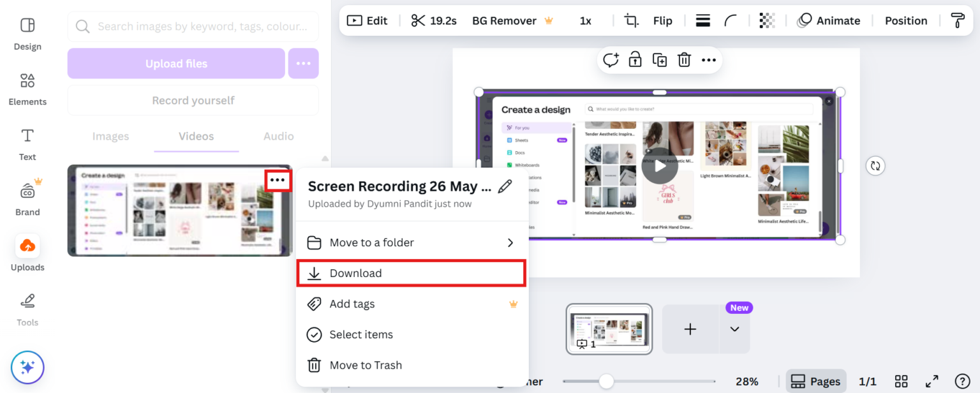Adjust the zoom level slider
Image resolution: width=980 pixels, height=393 pixels.
[605, 381]
